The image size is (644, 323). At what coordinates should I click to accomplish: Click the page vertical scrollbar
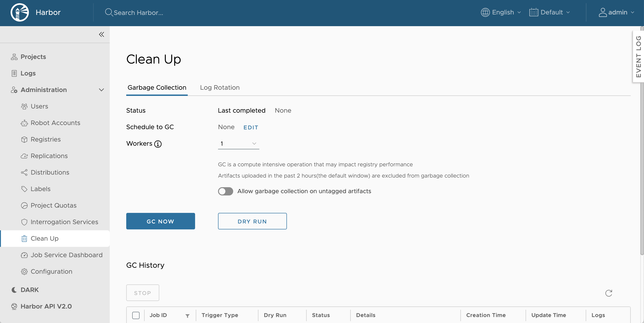pos(642,141)
